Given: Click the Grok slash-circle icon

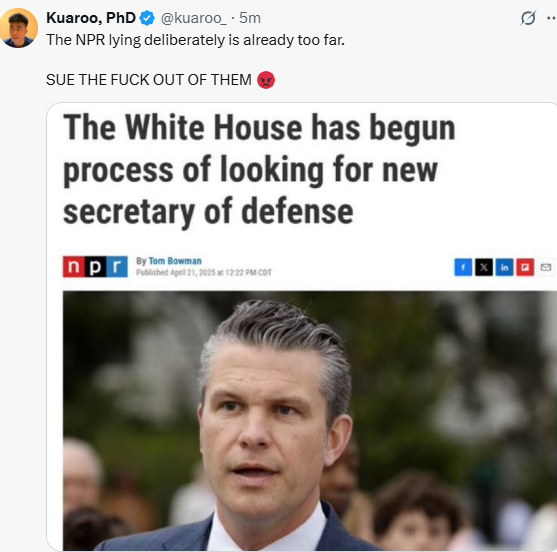Looking at the screenshot, I should click(x=528, y=18).
